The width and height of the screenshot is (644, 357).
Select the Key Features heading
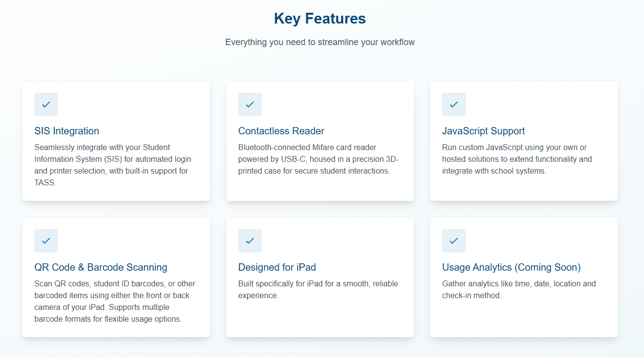(x=320, y=19)
